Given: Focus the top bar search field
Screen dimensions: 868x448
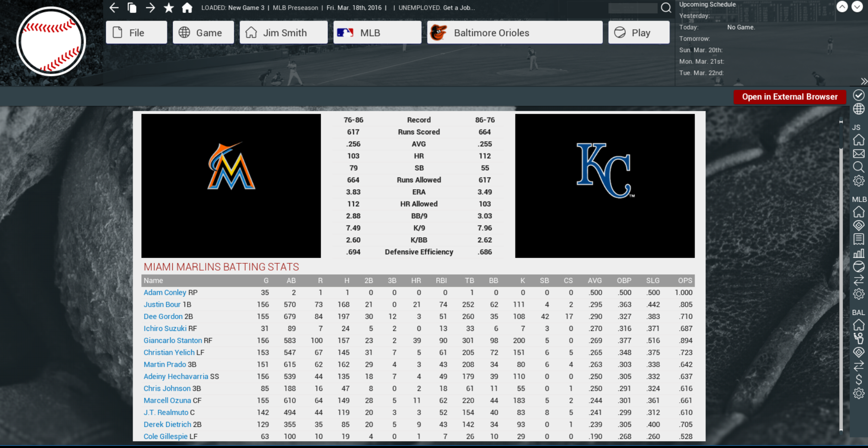Looking at the screenshot, I should (x=633, y=8).
